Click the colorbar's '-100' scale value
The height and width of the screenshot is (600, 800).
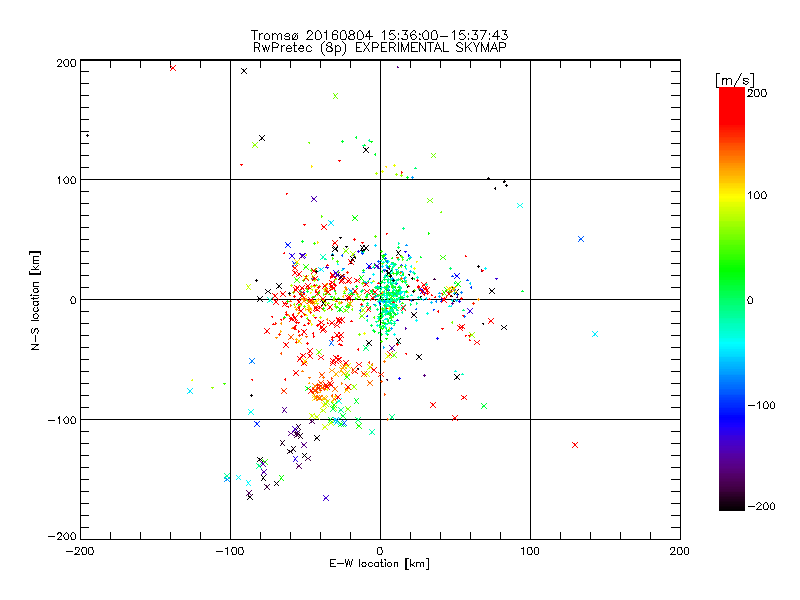pos(761,405)
